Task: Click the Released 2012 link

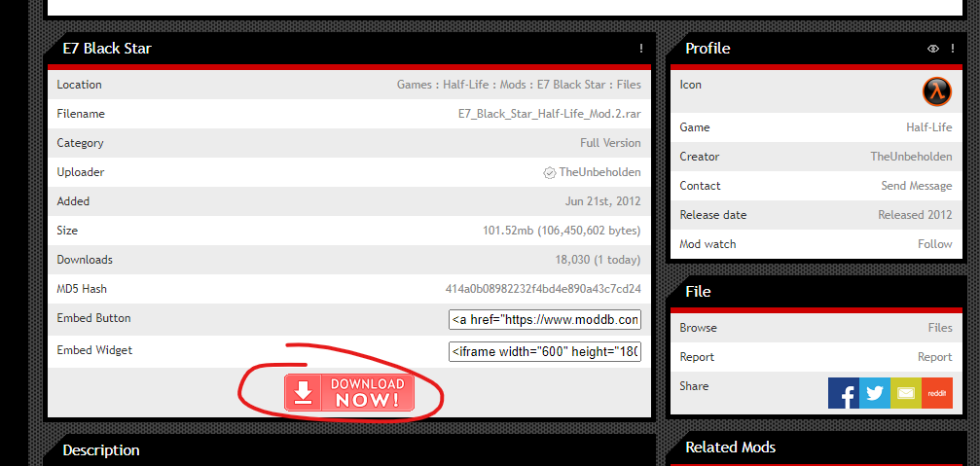Action: tap(915, 215)
